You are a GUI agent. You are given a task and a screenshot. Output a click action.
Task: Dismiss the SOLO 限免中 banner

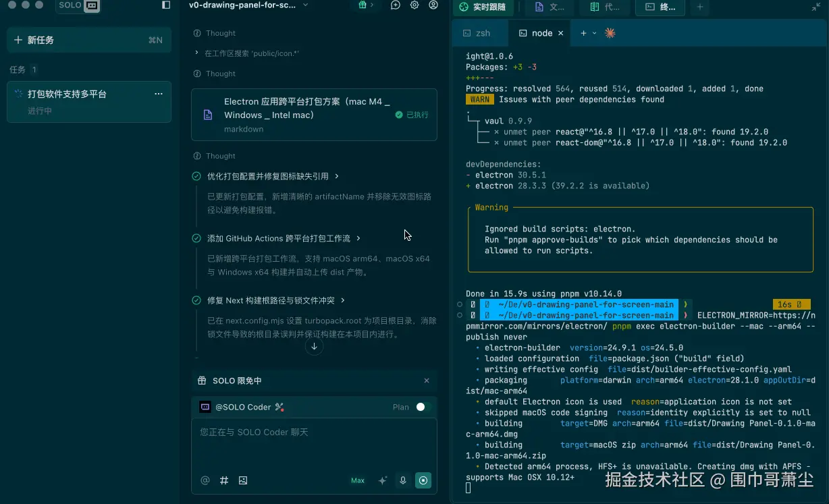(427, 381)
